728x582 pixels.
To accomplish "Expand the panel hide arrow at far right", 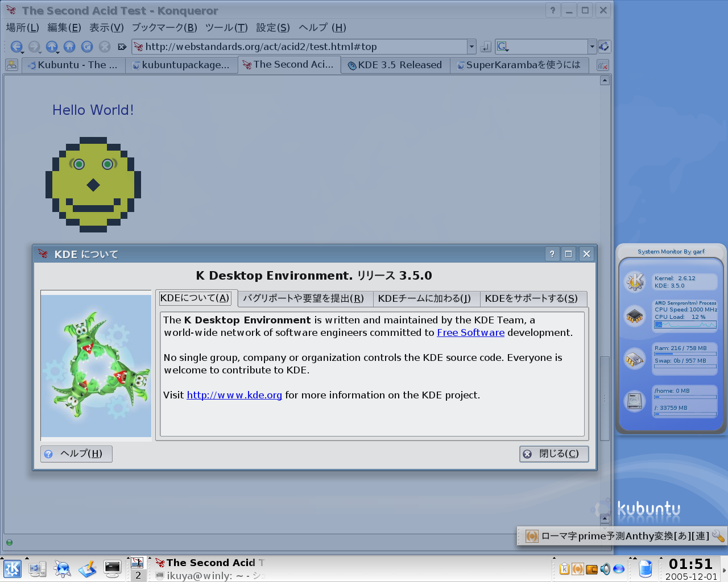I will click(724, 570).
